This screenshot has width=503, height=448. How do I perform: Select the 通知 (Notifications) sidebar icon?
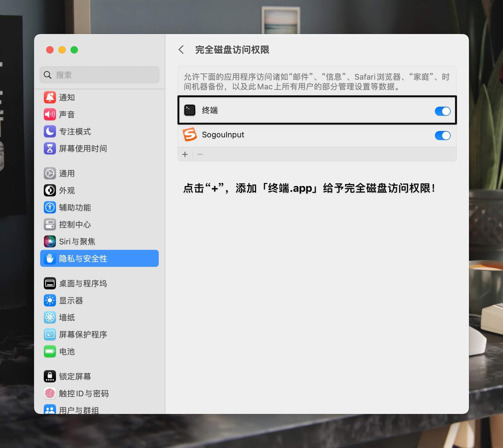(50, 97)
